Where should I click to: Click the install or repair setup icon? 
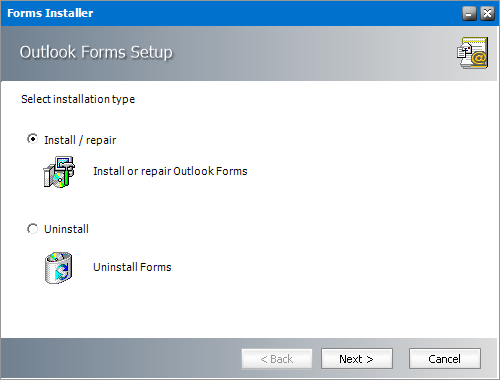[x=59, y=172]
